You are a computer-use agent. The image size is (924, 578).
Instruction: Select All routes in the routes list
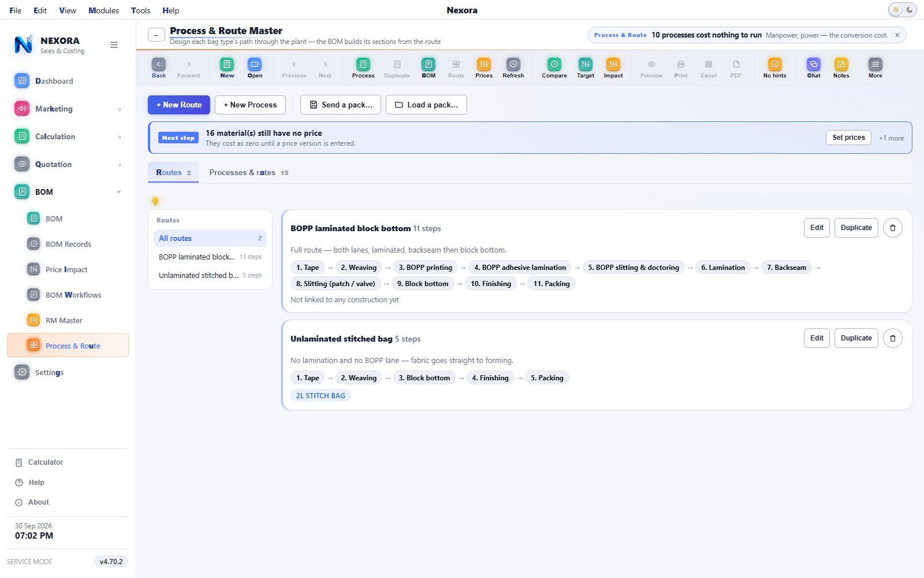[x=210, y=238]
